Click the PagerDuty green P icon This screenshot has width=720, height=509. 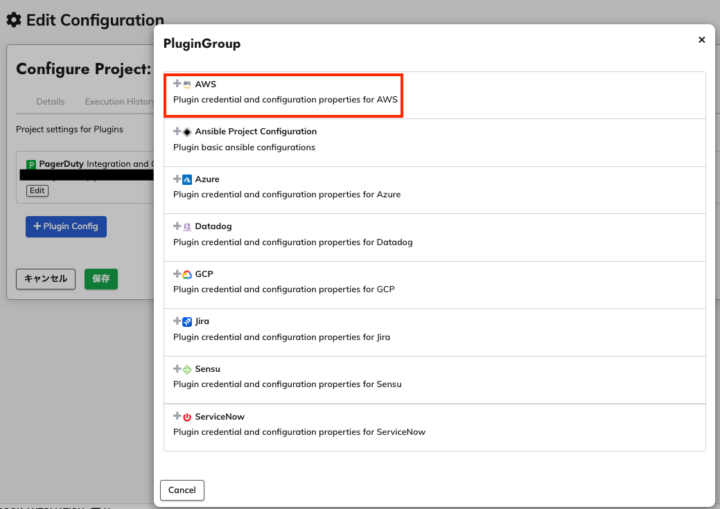pyautogui.click(x=31, y=164)
